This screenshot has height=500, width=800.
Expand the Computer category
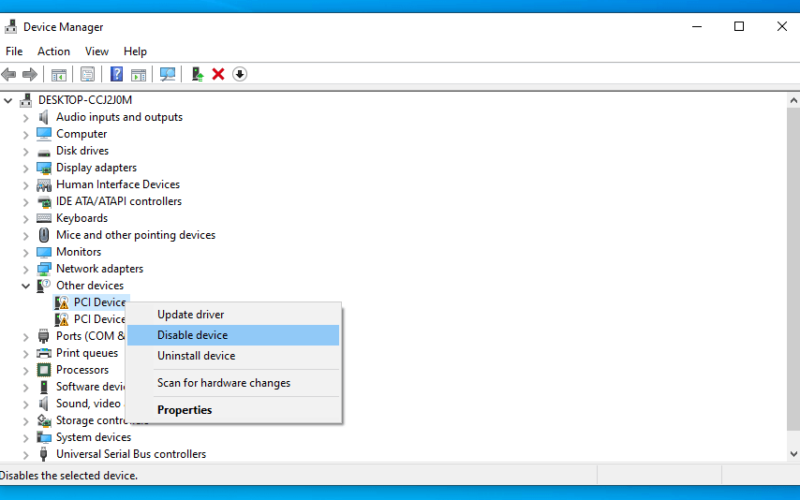(26, 135)
